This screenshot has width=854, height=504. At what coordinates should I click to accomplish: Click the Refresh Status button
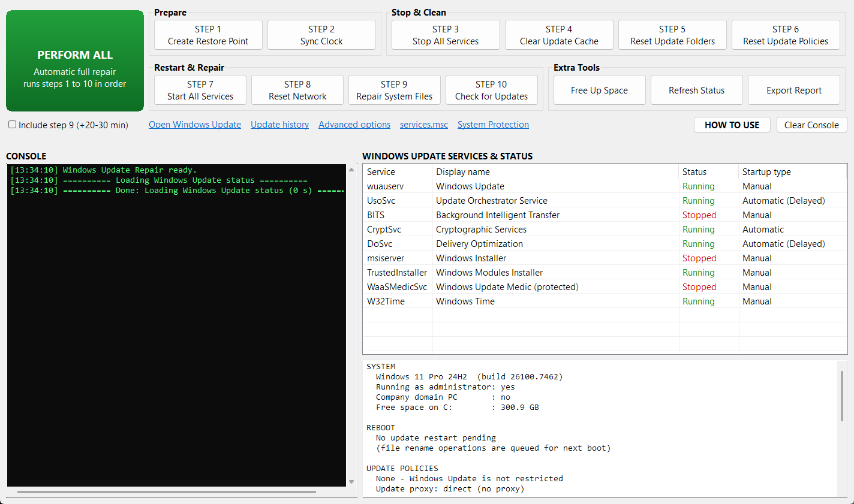click(x=697, y=90)
